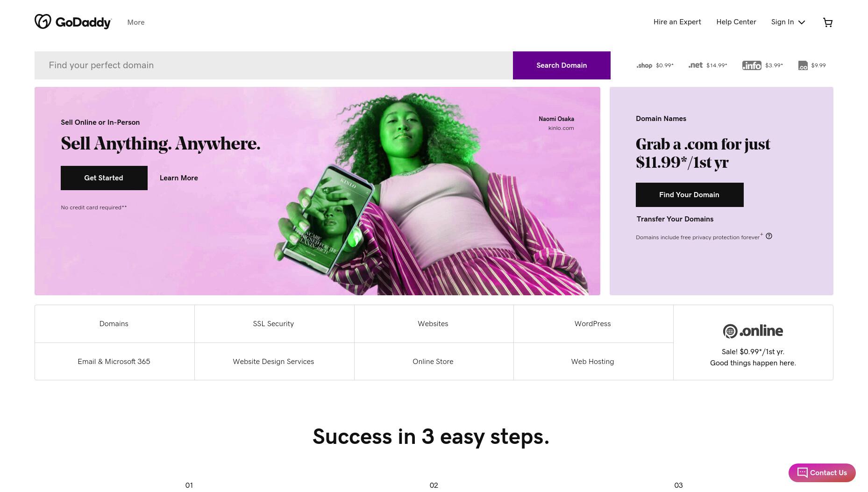Open the Contact Us chat button
Screen dimensions: 868x492
coord(822,472)
